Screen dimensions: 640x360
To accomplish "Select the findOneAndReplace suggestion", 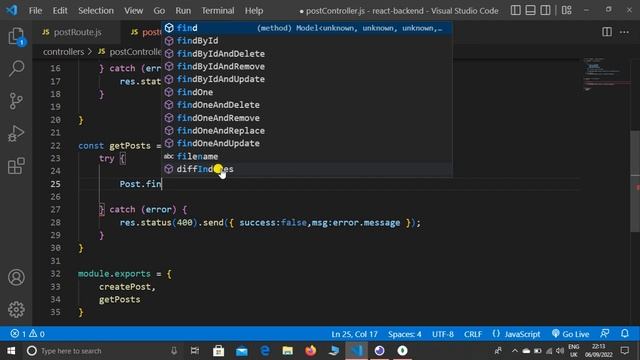I will pos(307,131).
